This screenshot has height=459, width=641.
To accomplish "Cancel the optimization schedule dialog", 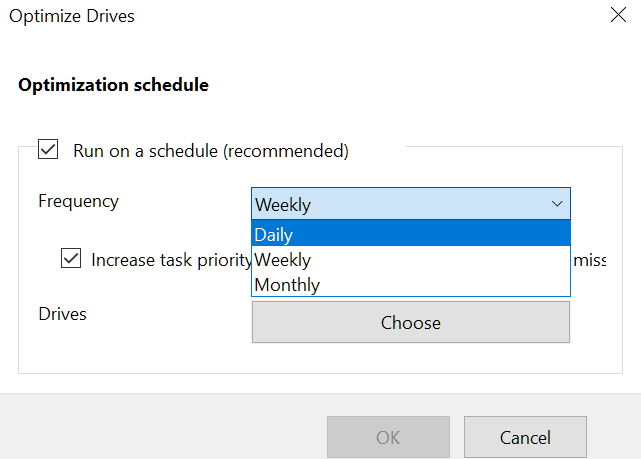I will (x=525, y=437).
